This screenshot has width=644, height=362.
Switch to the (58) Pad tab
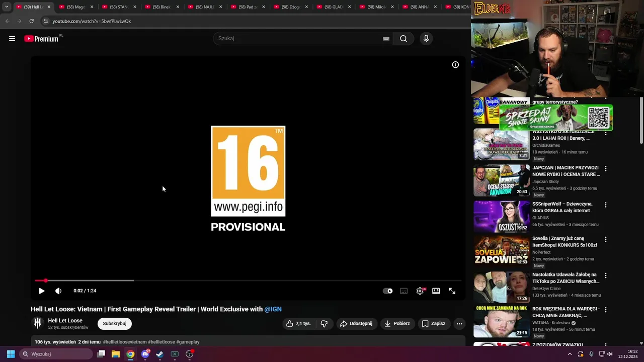(x=248, y=7)
